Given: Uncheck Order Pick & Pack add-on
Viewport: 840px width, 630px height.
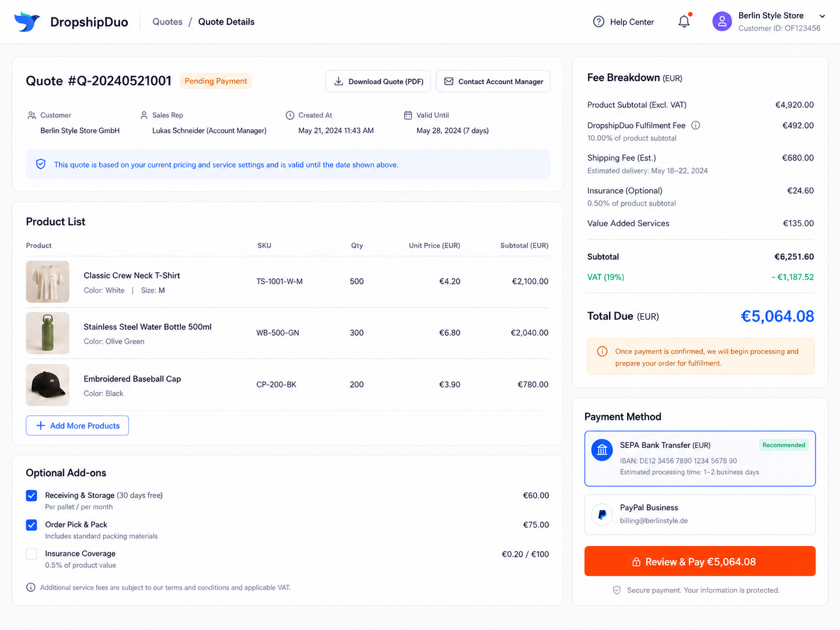Looking at the screenshot, I should 32,524.
